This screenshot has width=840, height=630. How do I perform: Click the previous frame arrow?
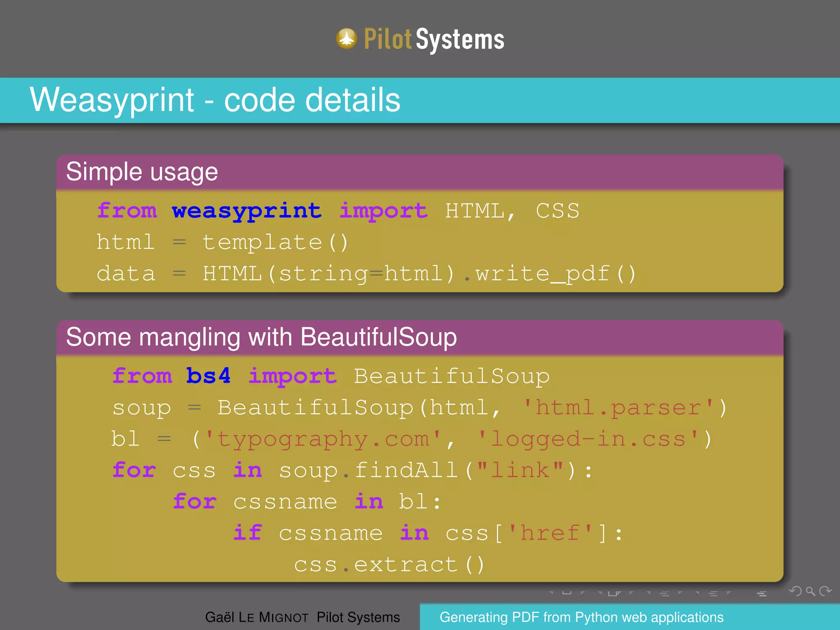pos(600,593)
